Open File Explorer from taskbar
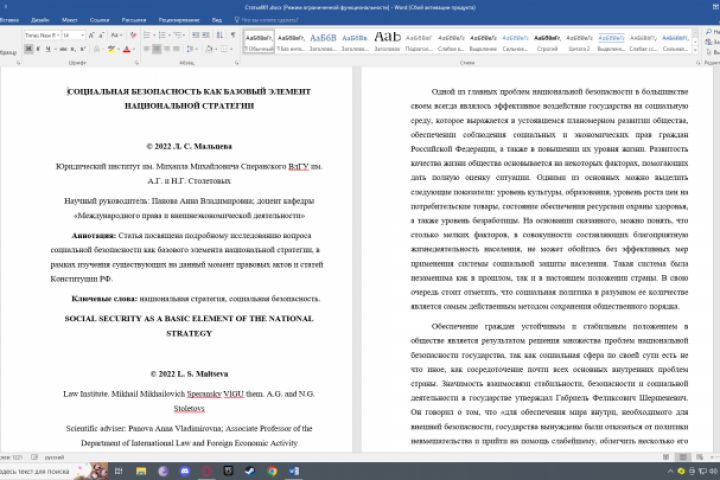 (141, 471)
